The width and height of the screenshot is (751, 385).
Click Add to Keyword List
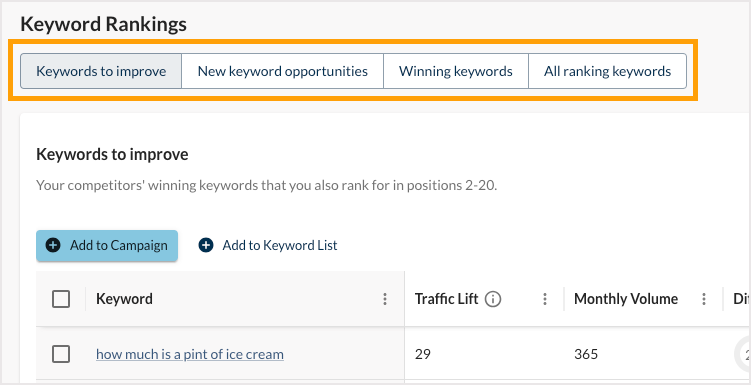[x=268, y=246]
